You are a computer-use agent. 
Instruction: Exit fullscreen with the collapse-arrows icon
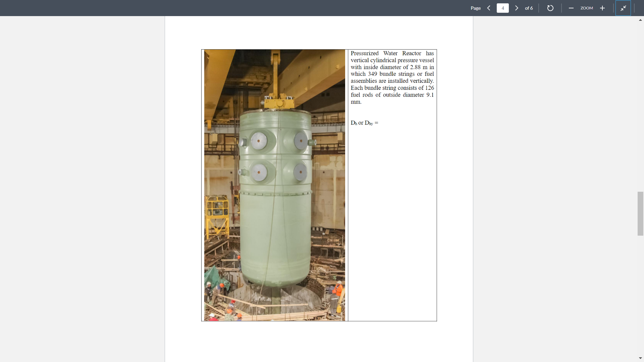pyautogui.click(x=624, y=8)
